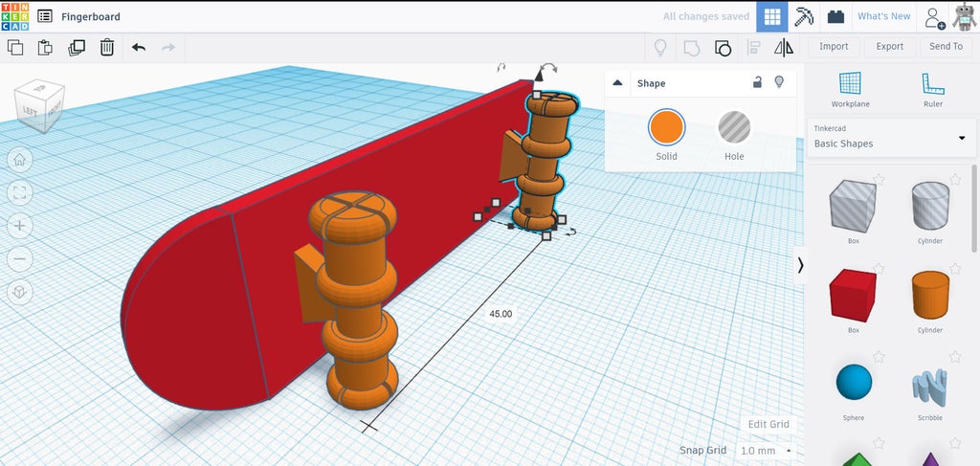The height and width of the screenshot is (466, 980).
Task: Open Bricks mode icon
Action: point(835,17)
